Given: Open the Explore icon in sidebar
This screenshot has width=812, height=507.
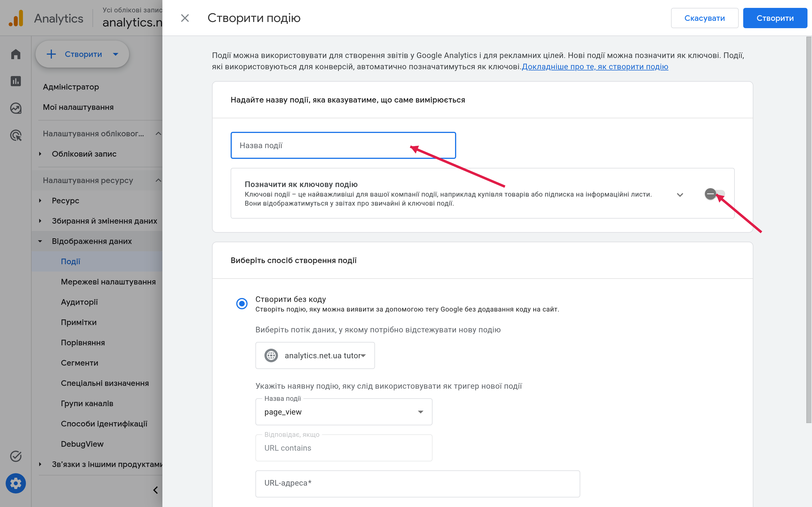Looking at the screenshot, I should pos(16,108).
